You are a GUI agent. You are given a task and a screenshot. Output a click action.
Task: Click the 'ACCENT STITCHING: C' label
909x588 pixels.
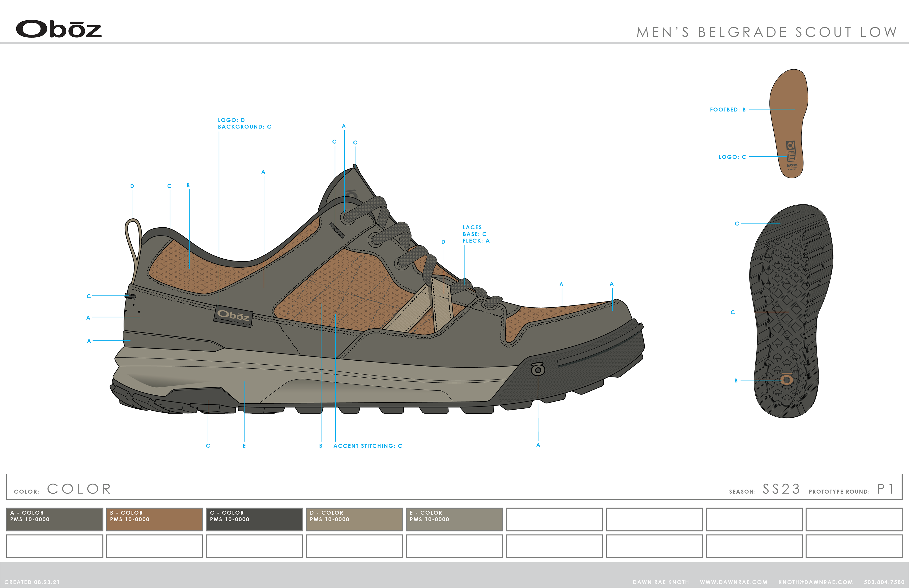pyautogui.click(x=368, y=446)
